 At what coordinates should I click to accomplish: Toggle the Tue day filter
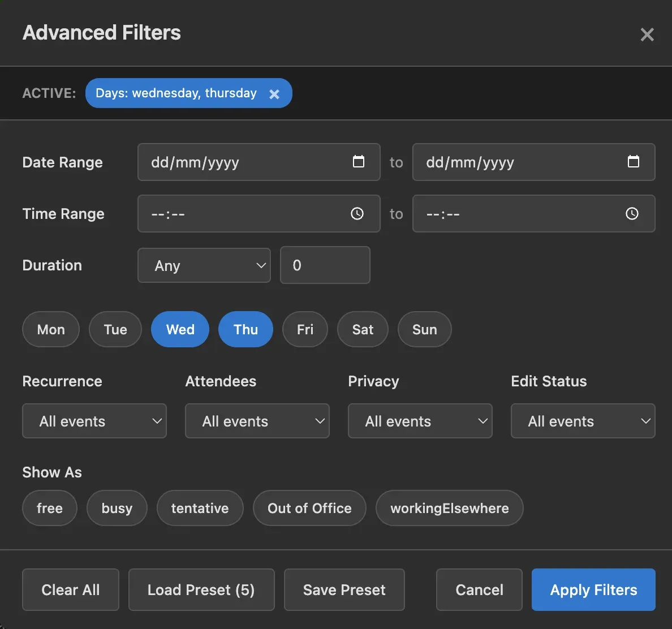pyautogui.click(x=115, y=329)
